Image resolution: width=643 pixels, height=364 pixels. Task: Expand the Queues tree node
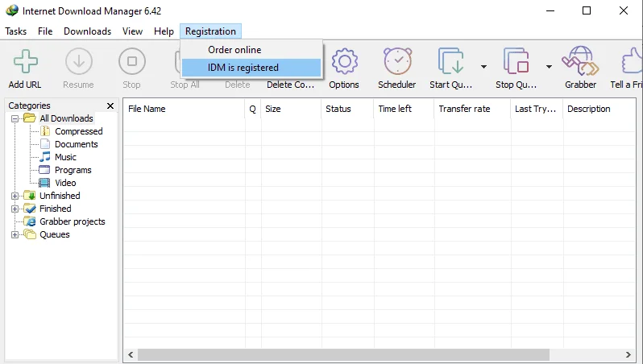point(15,235)
